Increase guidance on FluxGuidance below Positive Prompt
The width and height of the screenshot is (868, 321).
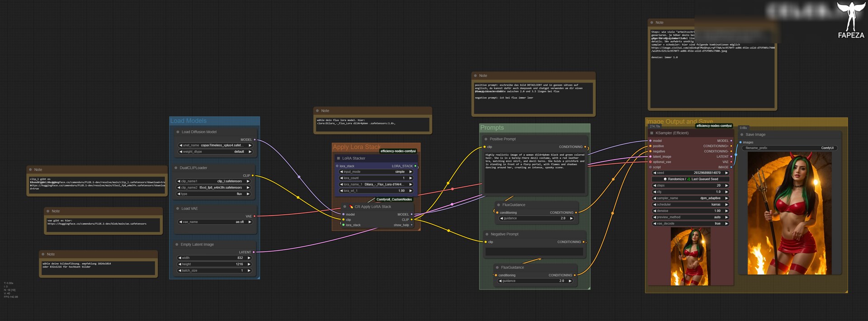click(571, 218)
